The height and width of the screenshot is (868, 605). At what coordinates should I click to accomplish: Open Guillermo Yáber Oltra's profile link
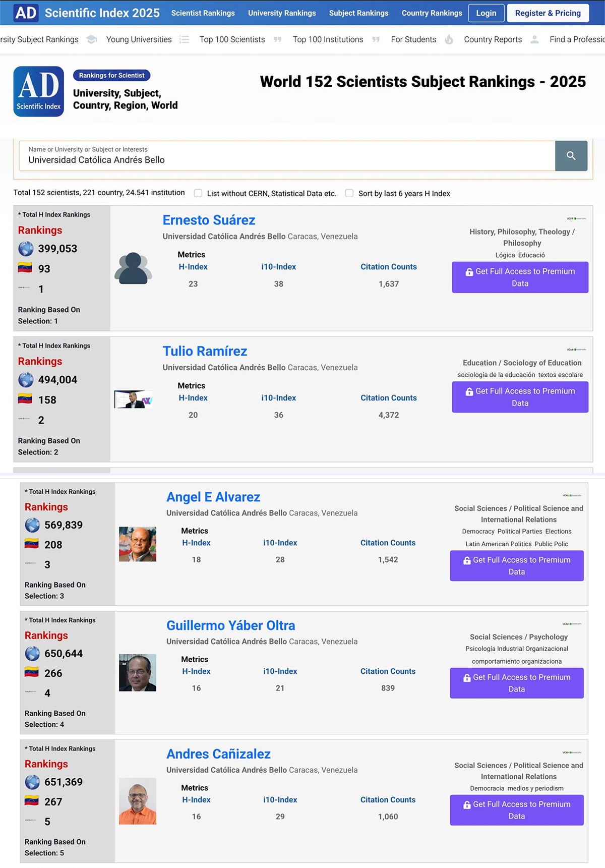[x=230, y=625]
